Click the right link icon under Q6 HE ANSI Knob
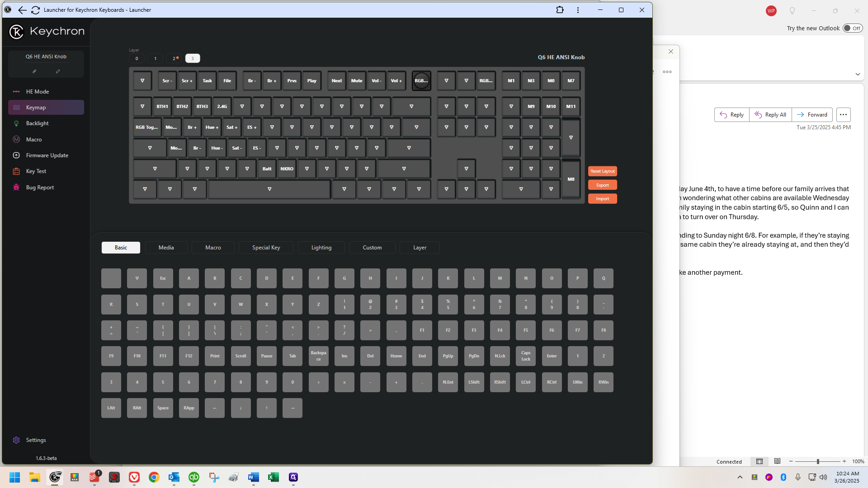This screenshot has width=868, height=488. tap(58, 71)
